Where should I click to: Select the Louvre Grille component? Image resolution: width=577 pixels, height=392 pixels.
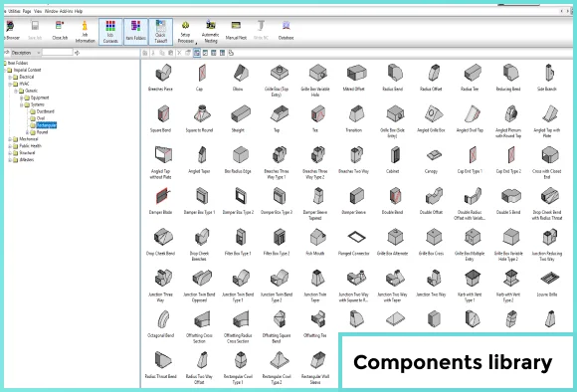[547, 284]
